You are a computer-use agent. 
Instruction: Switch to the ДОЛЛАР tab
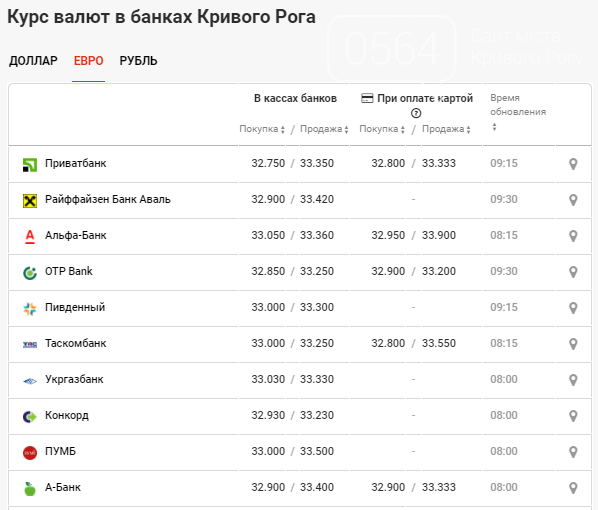(x=33, y=61)
